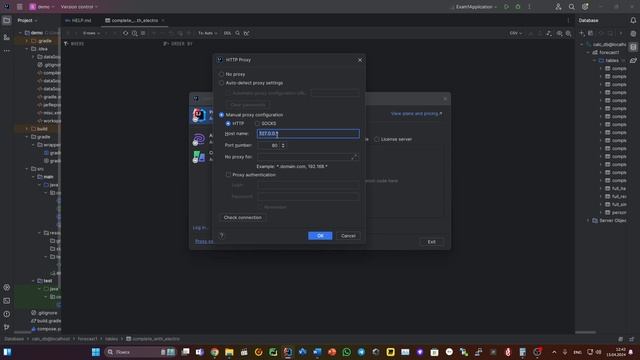The height and width of the screenshot is (360, 640).
Task: Select the person table in Database tree
Action: pyautogui.click(x=616, y=213)
